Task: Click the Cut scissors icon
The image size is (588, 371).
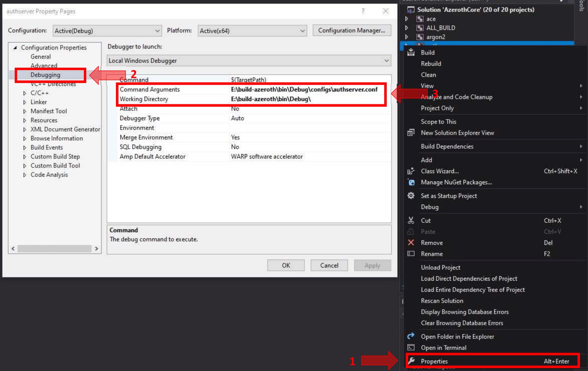Action: tap(411, 220)
